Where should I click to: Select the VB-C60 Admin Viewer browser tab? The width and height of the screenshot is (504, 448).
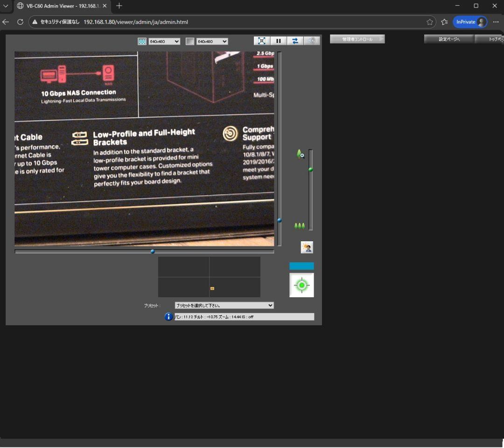(62, 6)
